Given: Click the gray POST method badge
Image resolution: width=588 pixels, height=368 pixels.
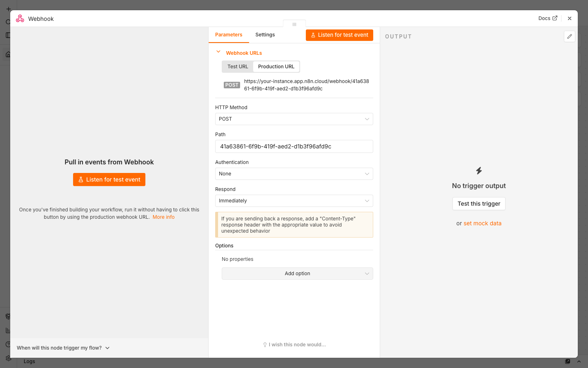Looking at the screenshot, I should coord(232,85).
